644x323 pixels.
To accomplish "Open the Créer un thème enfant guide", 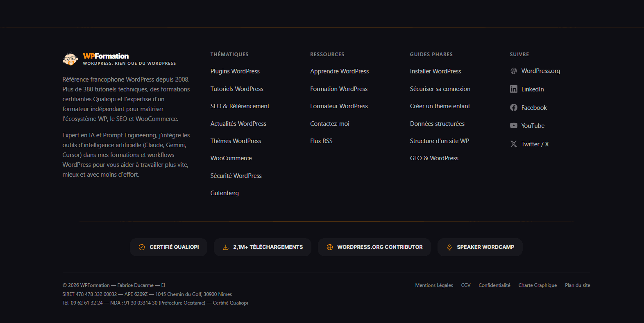I will pos(440,106).
